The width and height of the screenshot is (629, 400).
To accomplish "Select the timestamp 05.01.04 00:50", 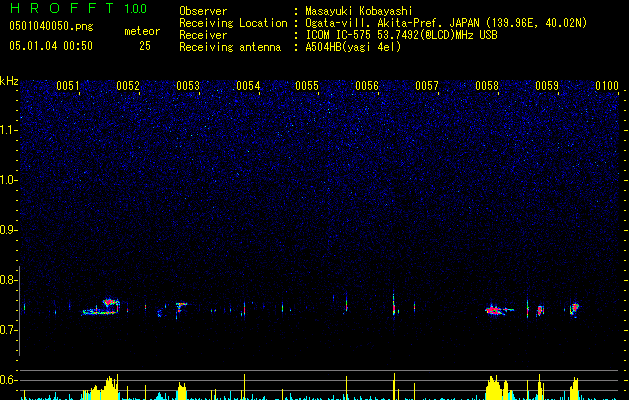I will pos(51,46).
